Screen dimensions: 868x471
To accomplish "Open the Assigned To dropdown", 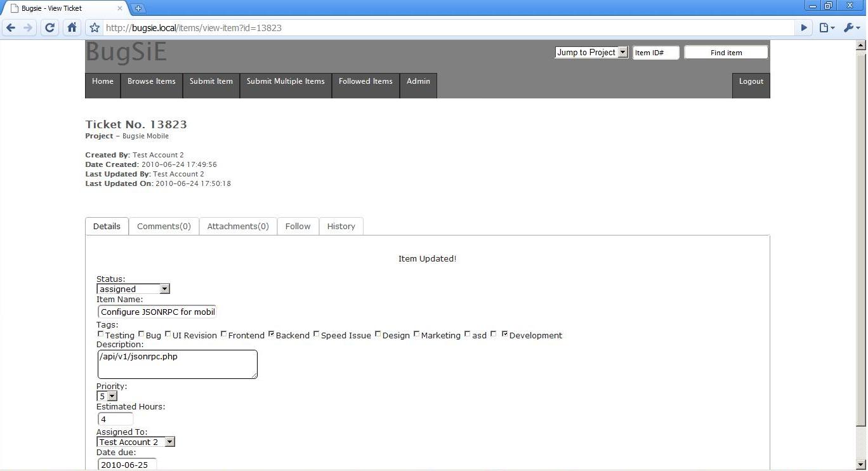I will click(x=136, y=442).
